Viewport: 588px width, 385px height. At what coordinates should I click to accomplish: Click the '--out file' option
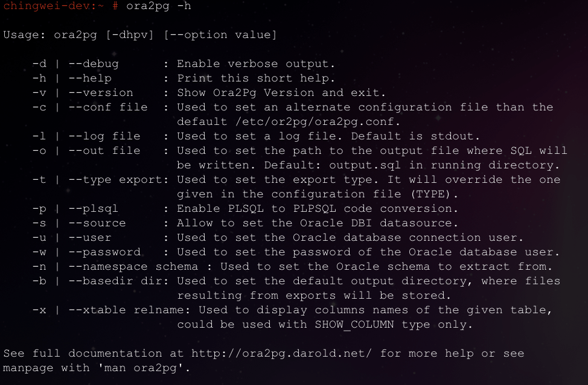[104, 151]
